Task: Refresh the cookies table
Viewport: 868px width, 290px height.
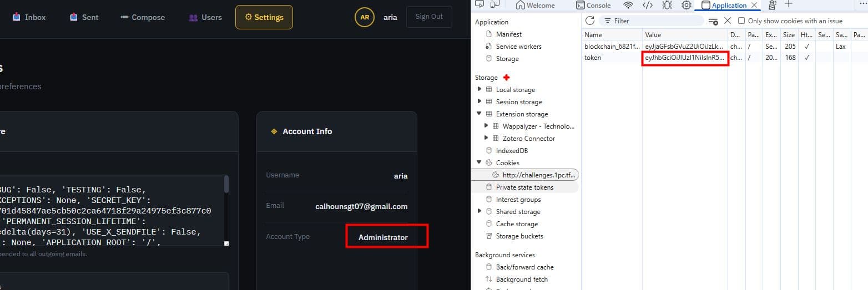Action: click(x=590, y=21)
